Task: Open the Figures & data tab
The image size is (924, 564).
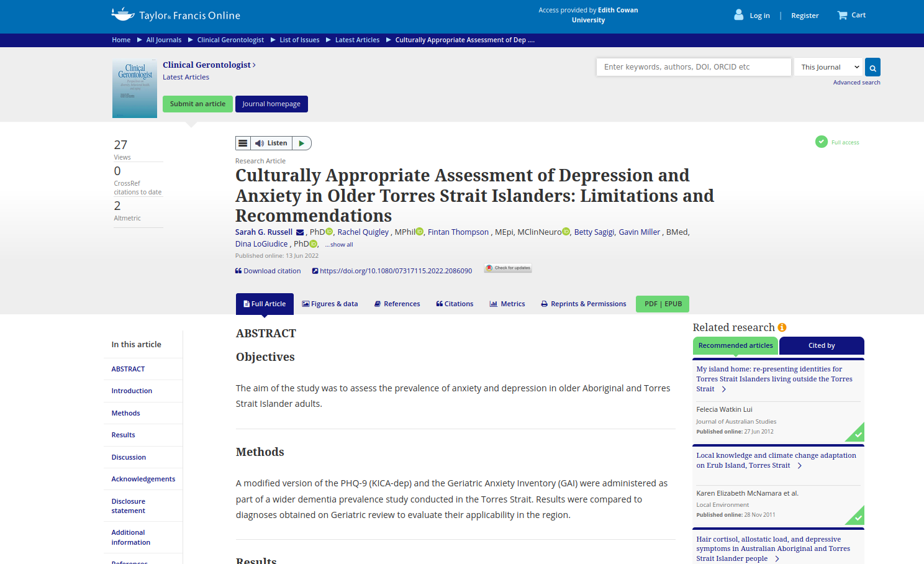Action: pos(330,304)
